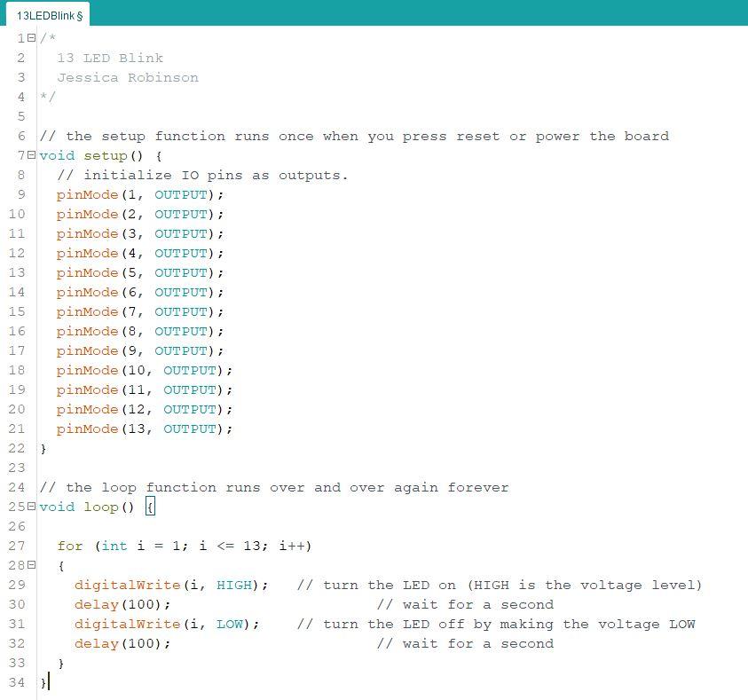This screenshot has height=700, width=748.
Task: Click the 'turn the LED on' comment
Action: point(500,585)
